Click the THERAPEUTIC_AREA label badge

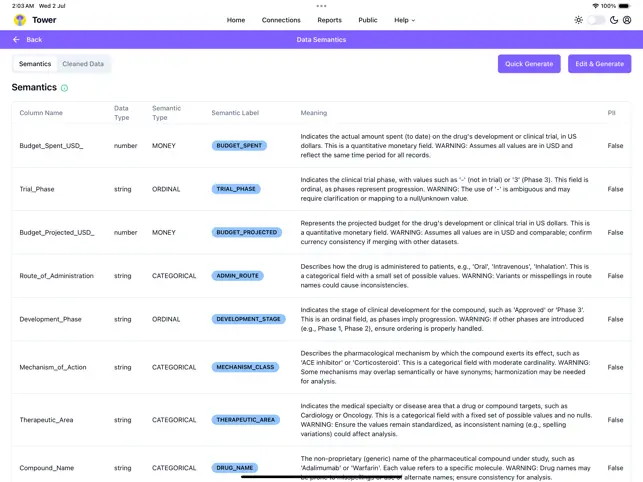(x=246, y=420)
